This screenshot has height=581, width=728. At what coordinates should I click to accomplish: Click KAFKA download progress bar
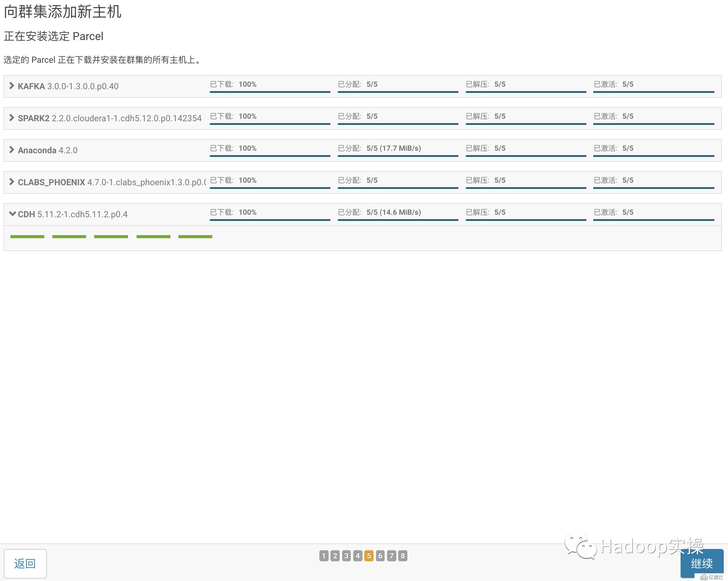pos(270,92)
